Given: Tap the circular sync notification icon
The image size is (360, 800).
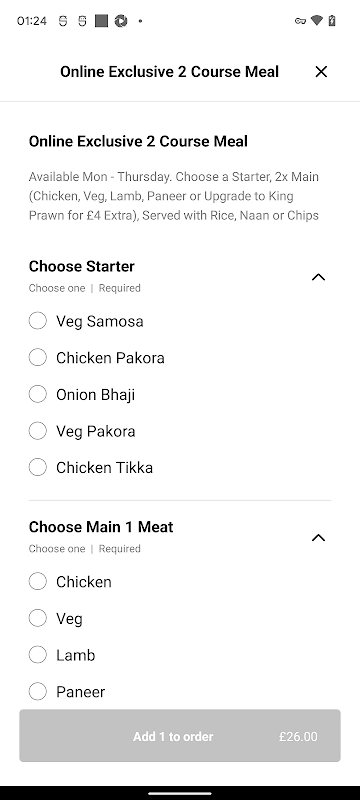Looking at the screenshot, I should pyautogui.click(x=121, y=21).
